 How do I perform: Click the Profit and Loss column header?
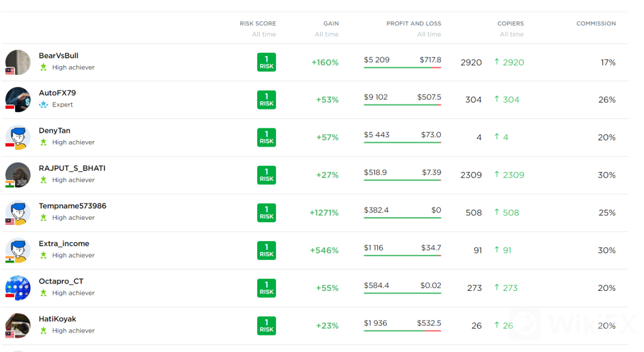[x=413, y=24]
